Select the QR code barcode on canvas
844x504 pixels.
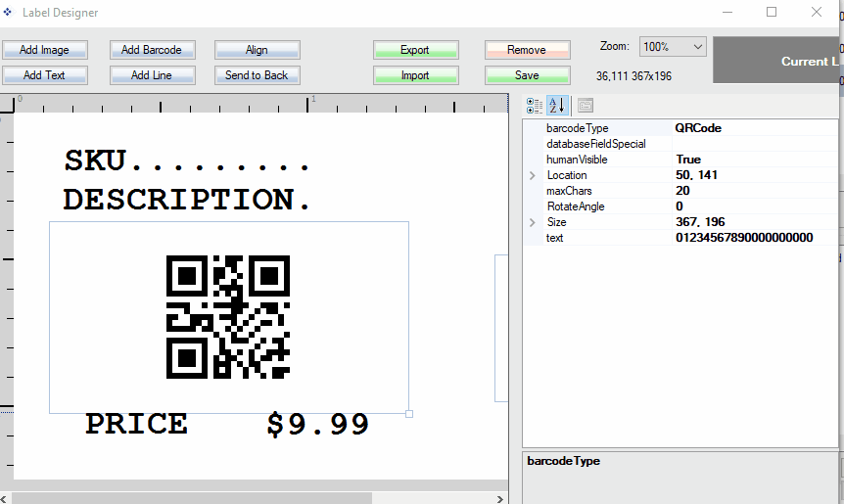tap(228, 317)
